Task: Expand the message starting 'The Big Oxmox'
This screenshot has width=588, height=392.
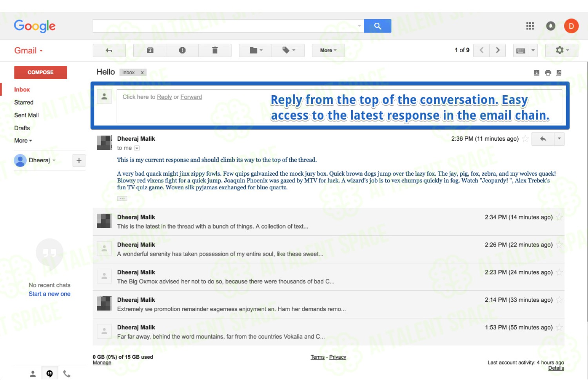Action: click(x=328, y=277)
